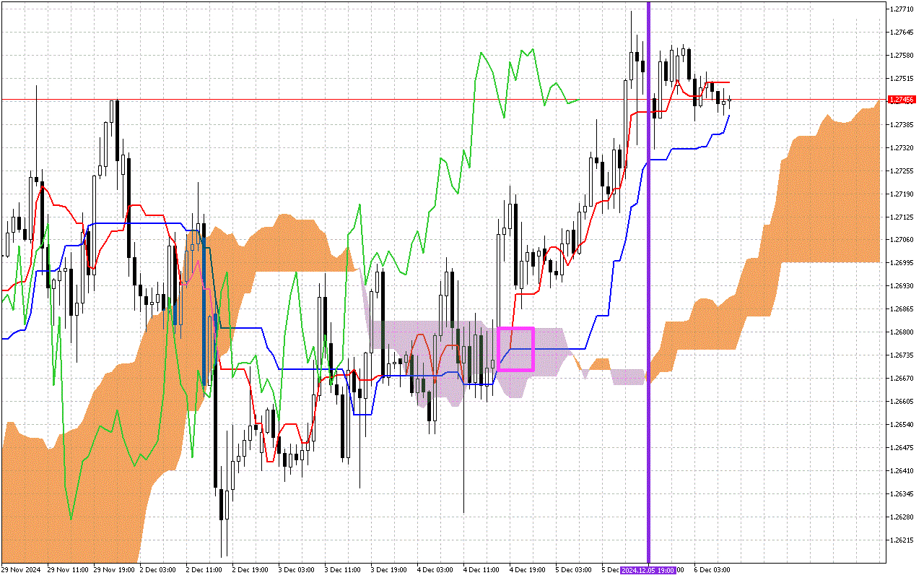The height and width of the screenshot is (578, 924).
Task: Click the 2 Dec 19:00 time axis label
Action: point(250,570)
